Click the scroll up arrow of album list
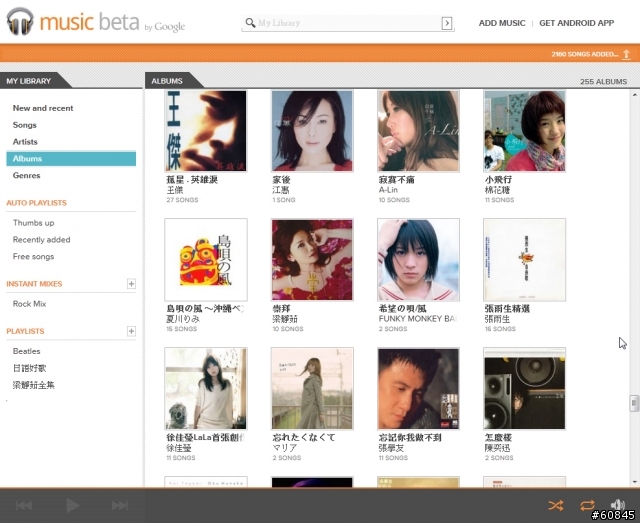The width and height of the screenshot is (640, 523). point(634,95)
